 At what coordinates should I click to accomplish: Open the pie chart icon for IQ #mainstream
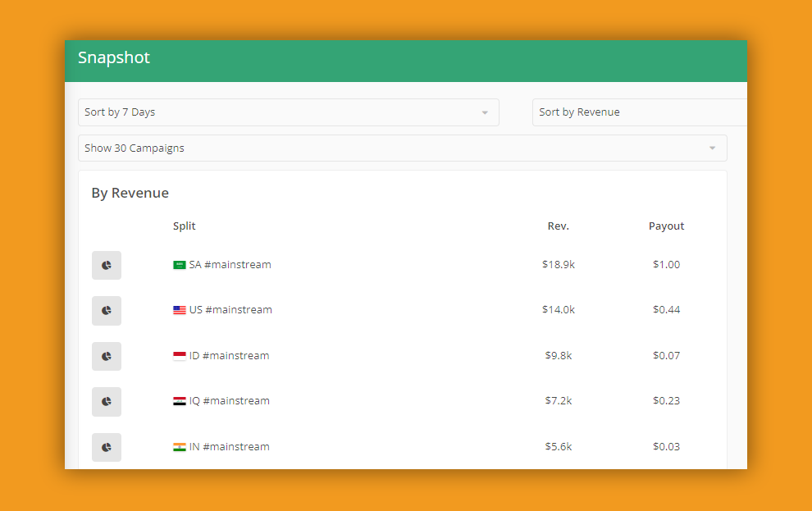click(107, 402)
